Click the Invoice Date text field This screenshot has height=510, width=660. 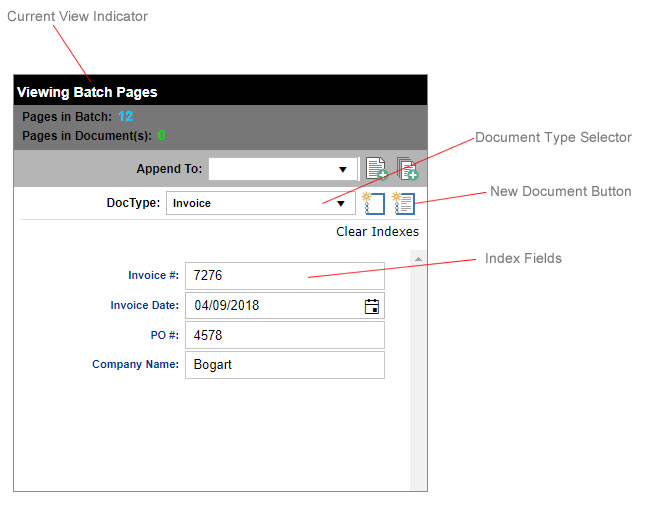click(x=272, y=306)
